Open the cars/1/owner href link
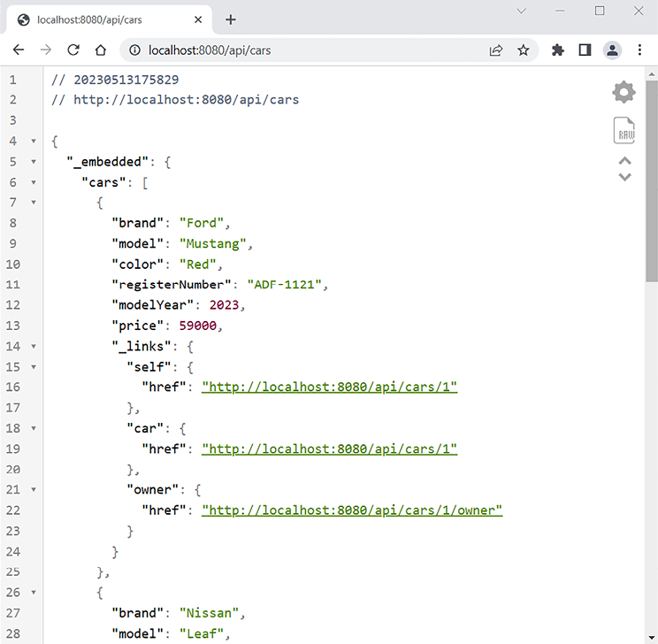 click(x=352, y=510)
